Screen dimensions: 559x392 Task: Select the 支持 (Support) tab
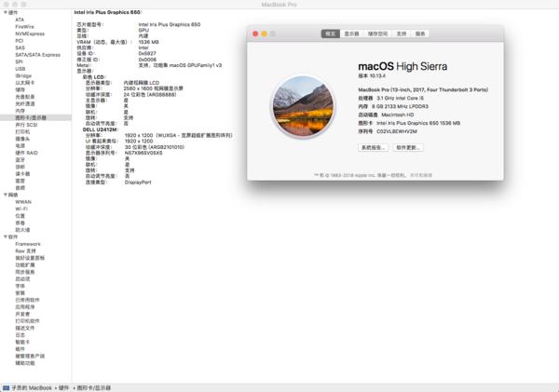(x=400, y=33)
